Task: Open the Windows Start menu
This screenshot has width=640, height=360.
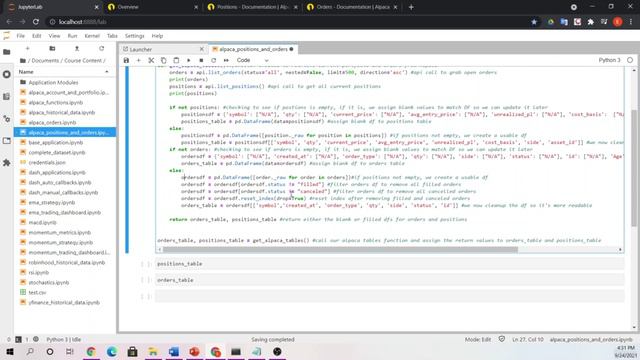Action: coord(9,351)
